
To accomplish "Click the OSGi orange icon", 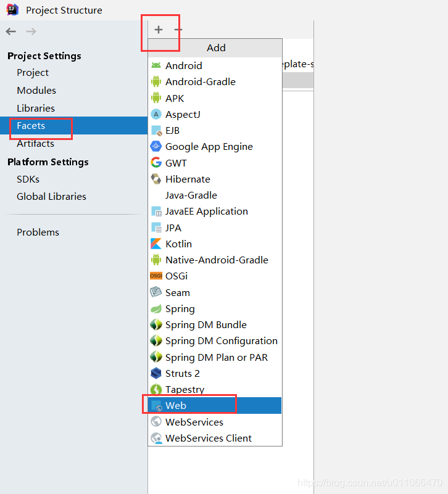I will point(156,276).
